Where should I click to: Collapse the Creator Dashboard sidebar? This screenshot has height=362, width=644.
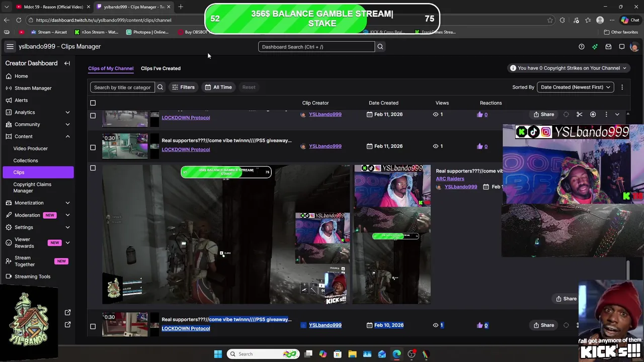[67, 63]
